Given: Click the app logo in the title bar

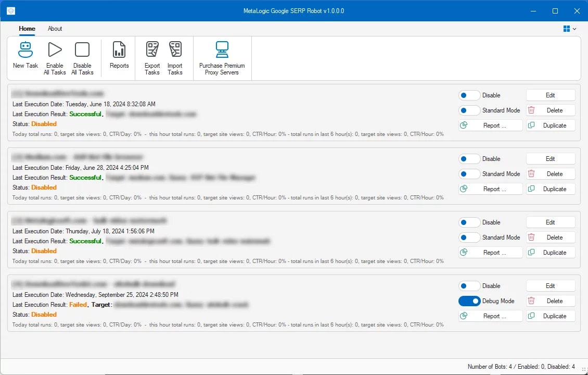Looking at the screenshot, I should (x=11, y=11).
